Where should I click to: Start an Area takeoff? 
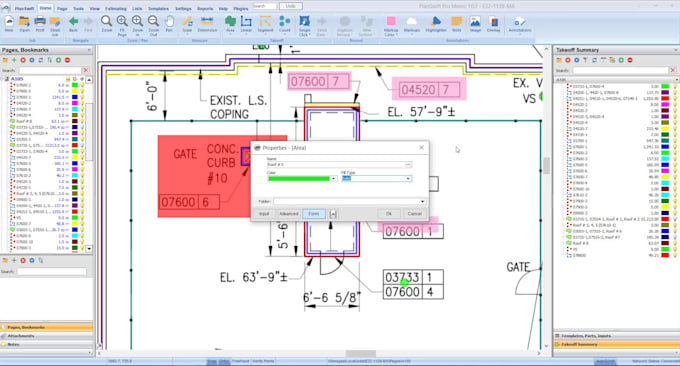[230, 24]
